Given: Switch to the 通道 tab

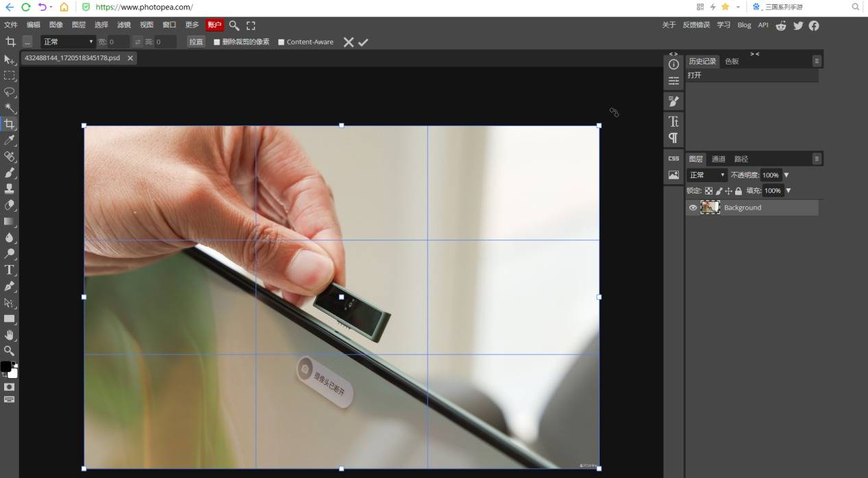Looking at the screenshot, I should [718, 159].
